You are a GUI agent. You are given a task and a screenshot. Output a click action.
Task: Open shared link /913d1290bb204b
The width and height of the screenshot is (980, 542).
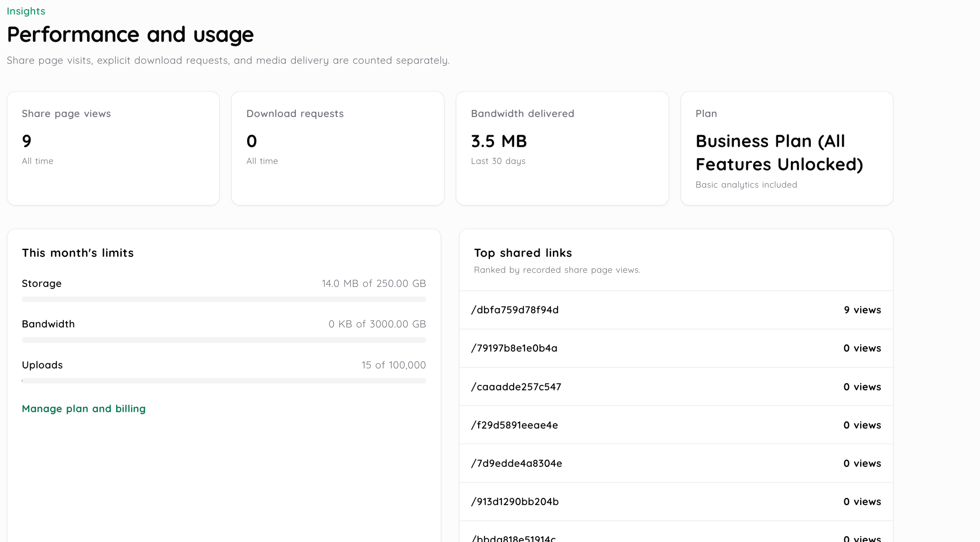515,501
